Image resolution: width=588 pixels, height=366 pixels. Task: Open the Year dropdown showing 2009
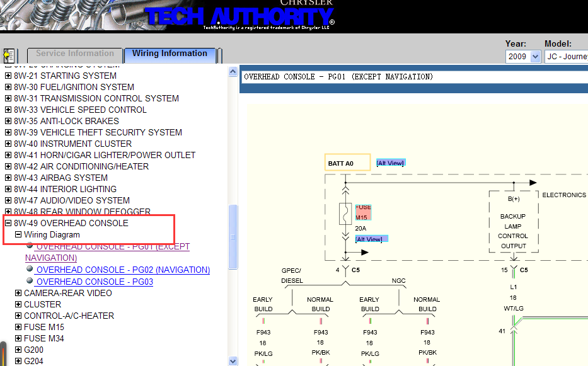click(x=522, y=57)
